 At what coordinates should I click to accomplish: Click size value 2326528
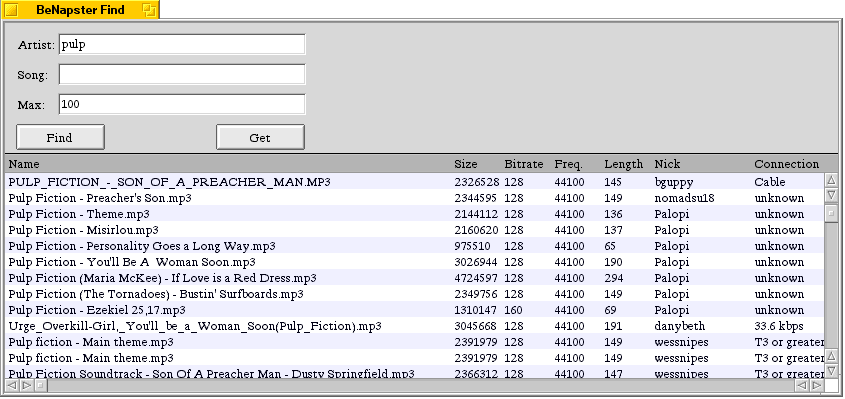point(476,182)
